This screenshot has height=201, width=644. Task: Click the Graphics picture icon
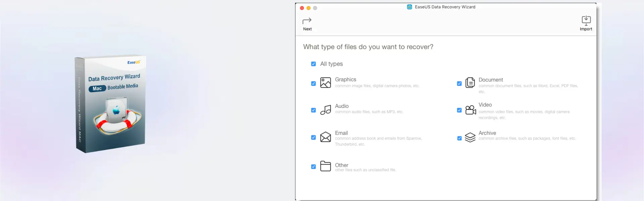coord(325,82)
